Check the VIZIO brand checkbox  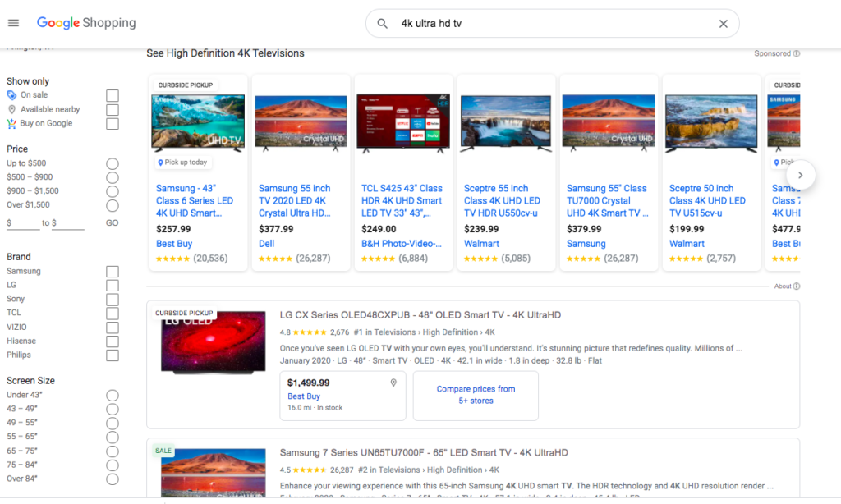112,328
